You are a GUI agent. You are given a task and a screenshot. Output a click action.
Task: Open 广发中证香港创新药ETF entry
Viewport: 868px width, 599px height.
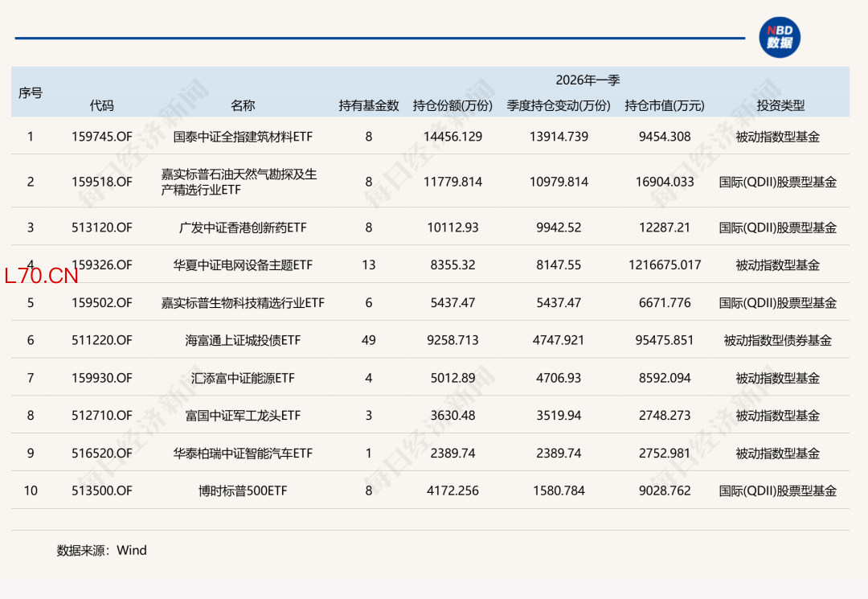pyautogui.click(x=243, y=228)
